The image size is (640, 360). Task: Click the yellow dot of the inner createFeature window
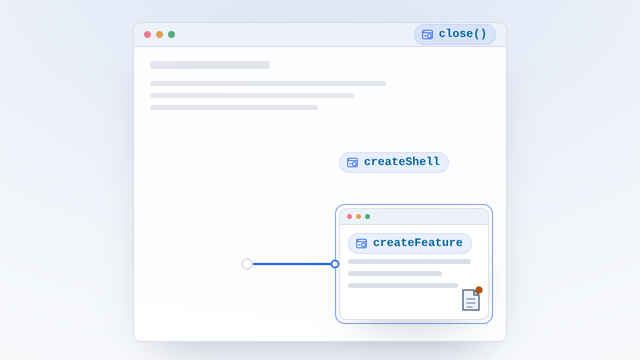[x=358, y=217]
